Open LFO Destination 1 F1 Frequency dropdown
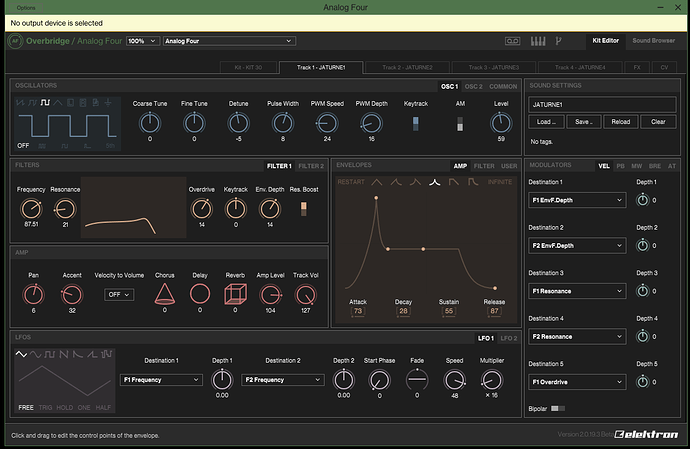690x449 pixels. click(161, 380)
